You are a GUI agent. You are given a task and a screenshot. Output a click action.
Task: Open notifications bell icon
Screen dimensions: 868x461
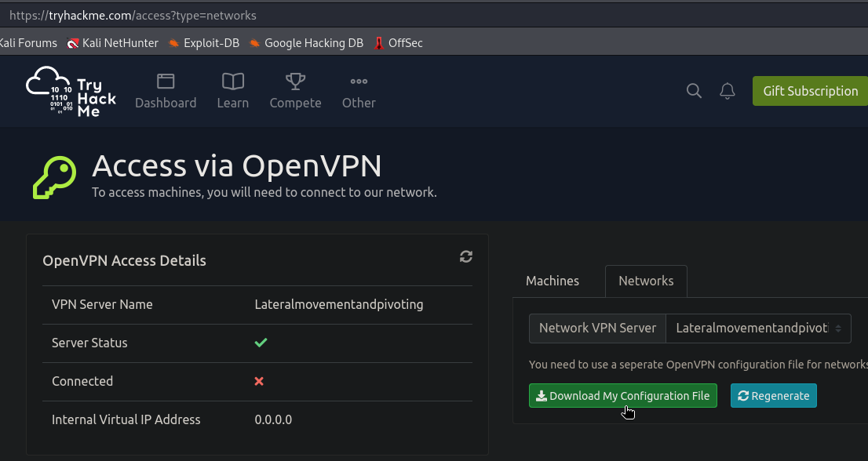pyautogui.click(x=728, y=91)
